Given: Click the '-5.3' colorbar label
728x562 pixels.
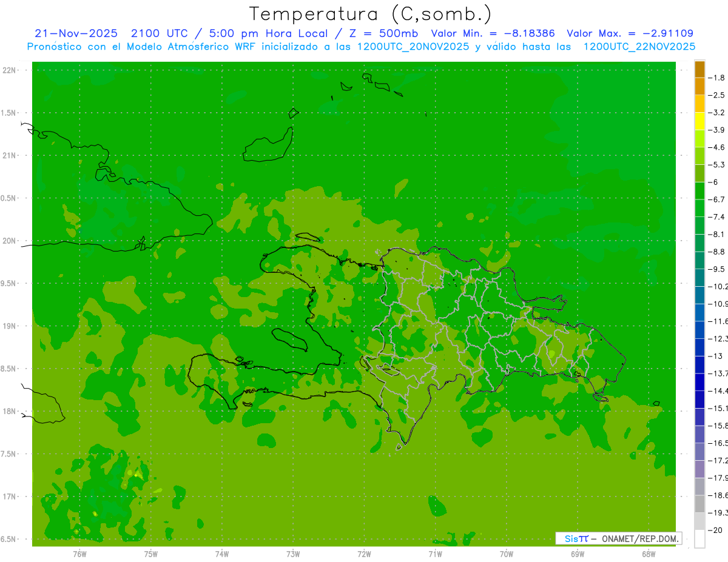Looking at the screenshot, I should (x=716, y=165).
